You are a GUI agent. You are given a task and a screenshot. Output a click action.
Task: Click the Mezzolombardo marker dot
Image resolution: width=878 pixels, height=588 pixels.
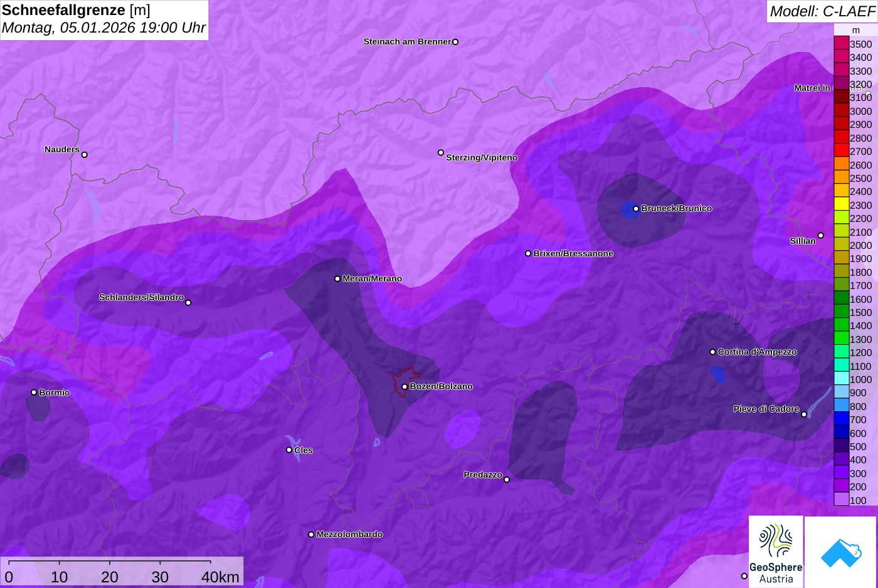click(311, 535)
